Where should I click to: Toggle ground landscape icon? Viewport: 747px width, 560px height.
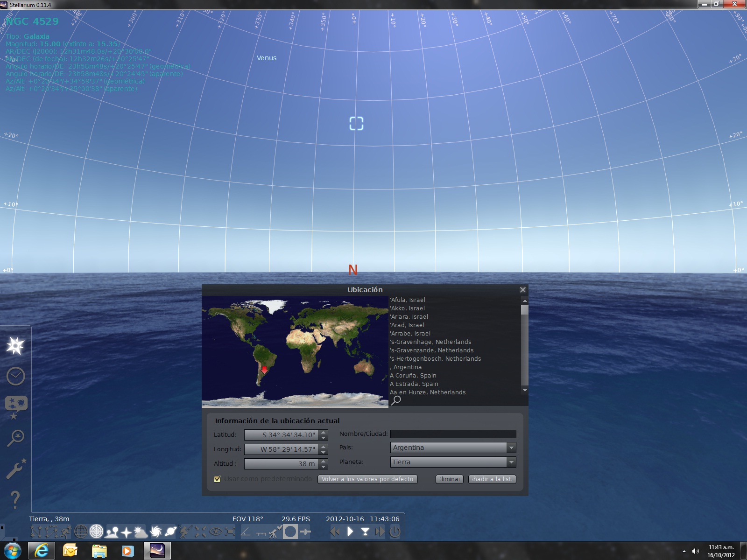[x=112, y=531]
